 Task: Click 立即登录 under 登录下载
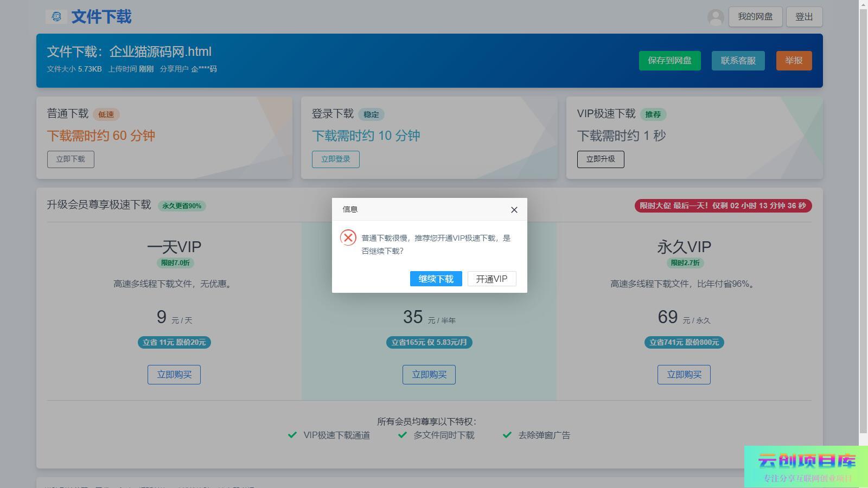pyautogui.click(x=335, y=159)
